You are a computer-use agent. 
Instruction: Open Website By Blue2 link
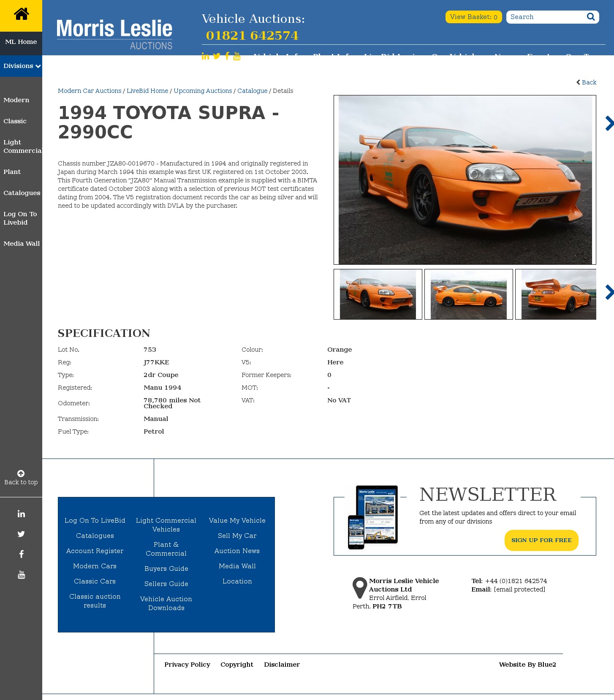[527, 665]
